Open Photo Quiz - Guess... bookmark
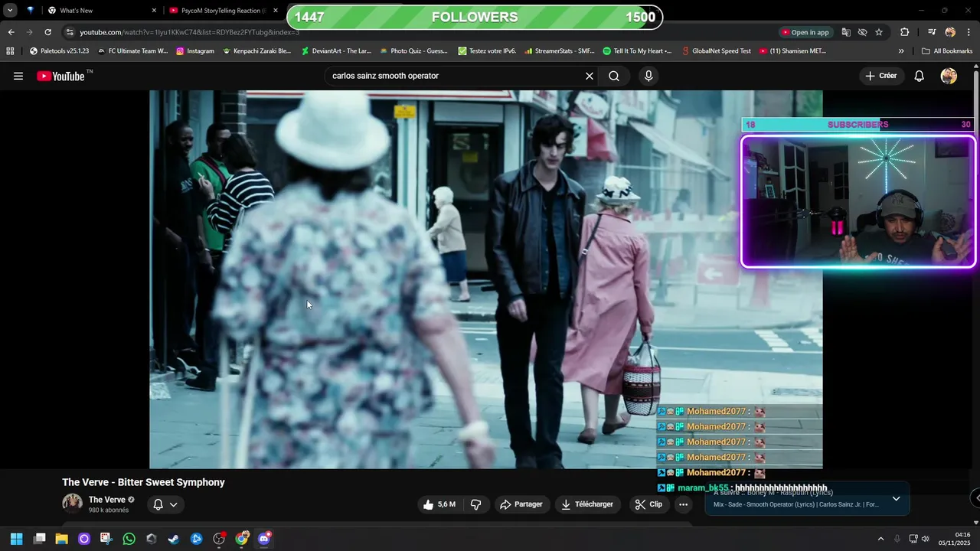 [x=413, y=51]
